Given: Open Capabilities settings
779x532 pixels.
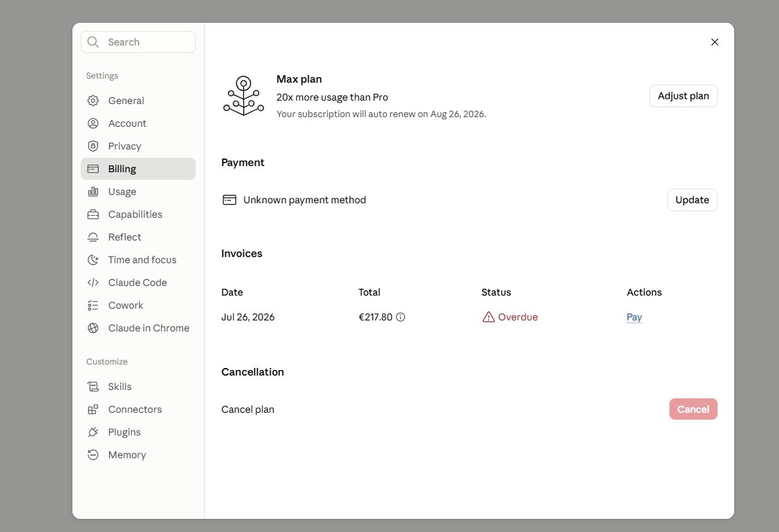Looking at the screenshot, I should (138, 214).
